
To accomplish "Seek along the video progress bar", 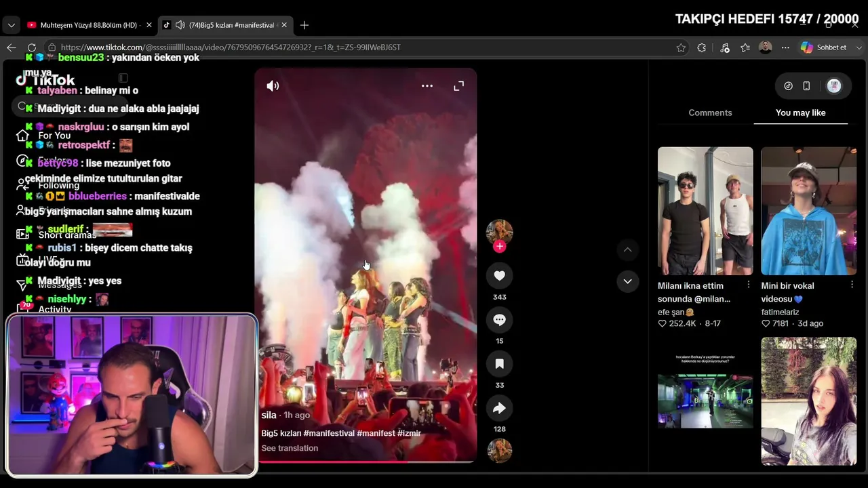I will tap(366, 462).
